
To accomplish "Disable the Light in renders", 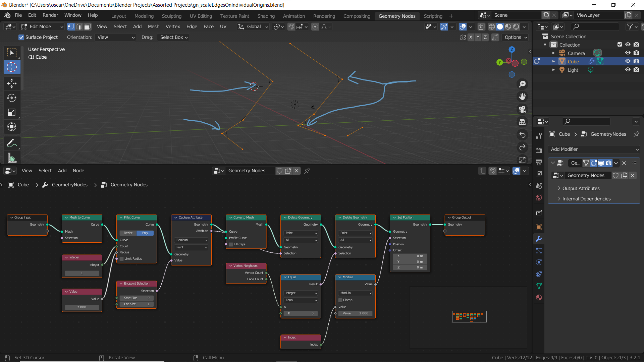I will coord(636,70).
